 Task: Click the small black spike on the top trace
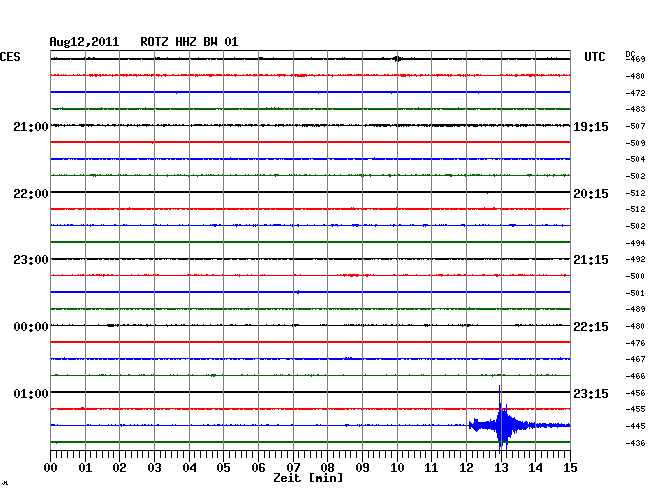click(x=397, y=59)
